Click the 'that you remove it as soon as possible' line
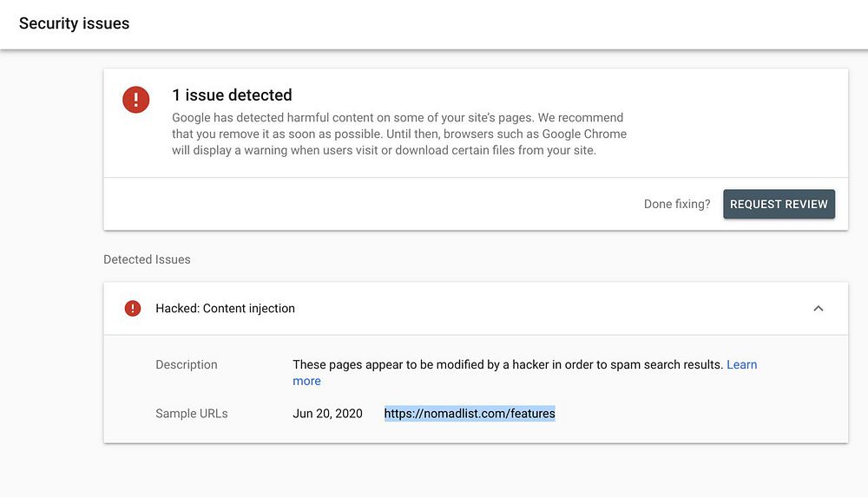This screenshot has width=868, height=497. point(399,134)
